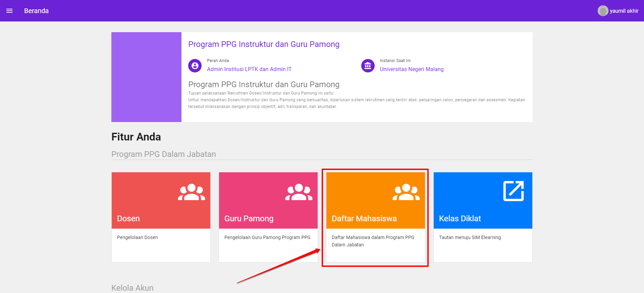Click the external link icon on Kelas Diklat

514,191
